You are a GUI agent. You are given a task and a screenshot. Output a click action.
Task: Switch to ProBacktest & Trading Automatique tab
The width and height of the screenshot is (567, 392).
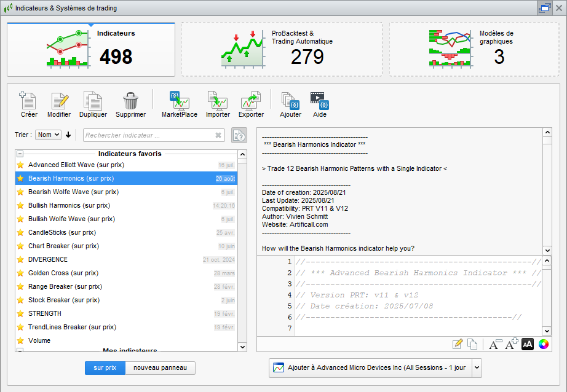pos(282,49)
